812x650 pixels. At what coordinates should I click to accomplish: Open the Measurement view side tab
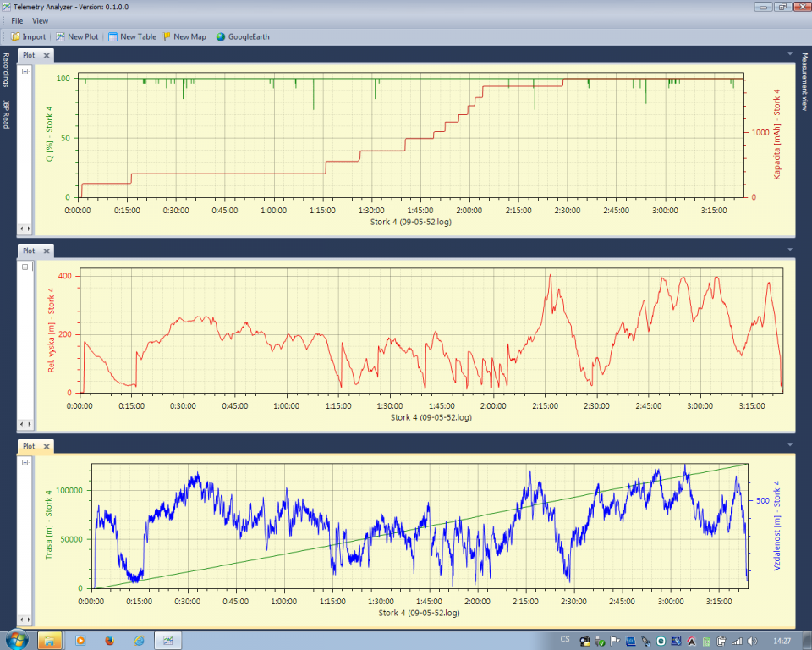(805, 82)
